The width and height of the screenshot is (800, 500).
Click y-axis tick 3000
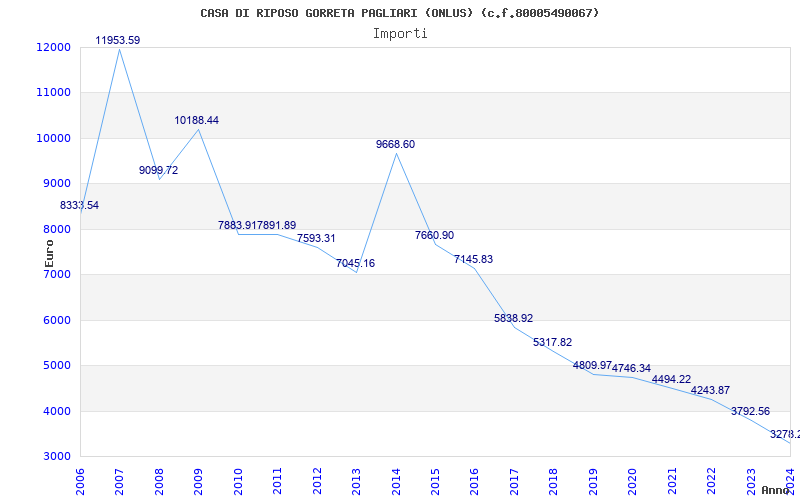(56, 457)
